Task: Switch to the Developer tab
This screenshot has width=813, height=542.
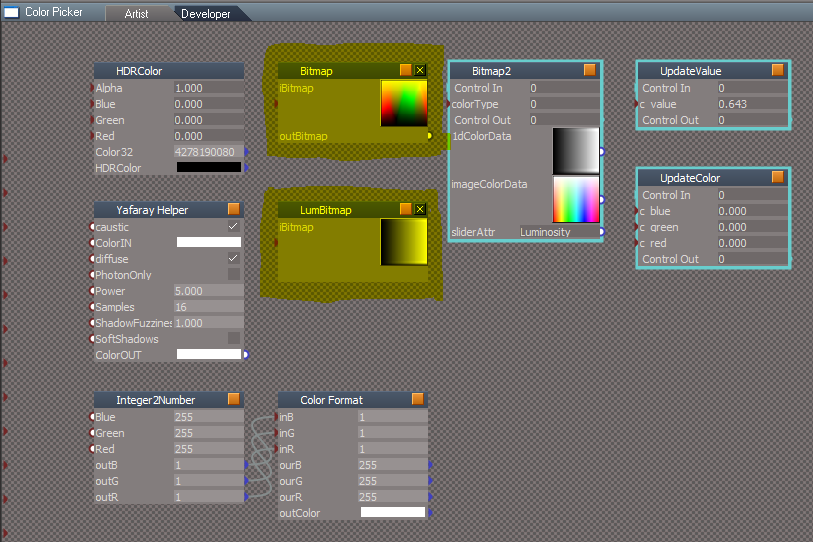Action: 206,14
